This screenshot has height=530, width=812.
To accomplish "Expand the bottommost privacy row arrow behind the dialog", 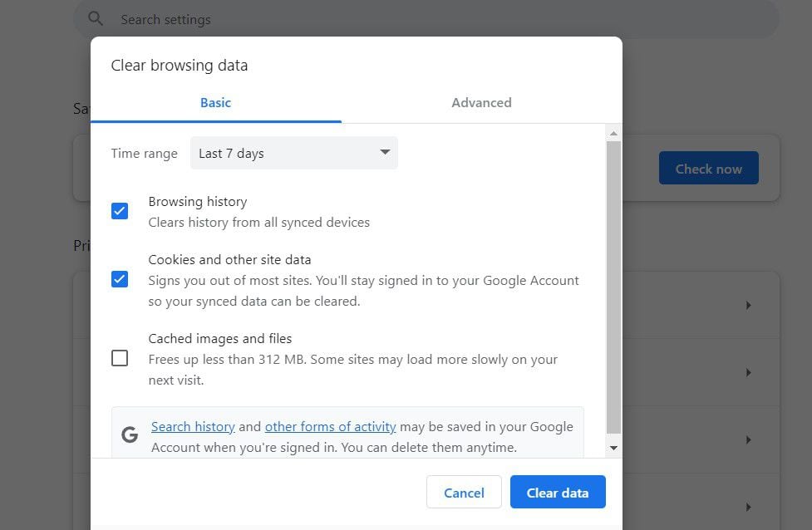I will (748, 507).
